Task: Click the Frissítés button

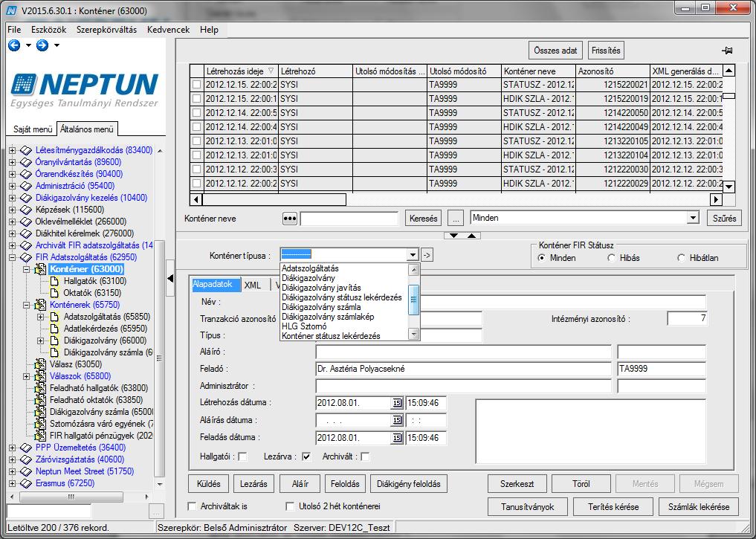Action: coord(606,51)
